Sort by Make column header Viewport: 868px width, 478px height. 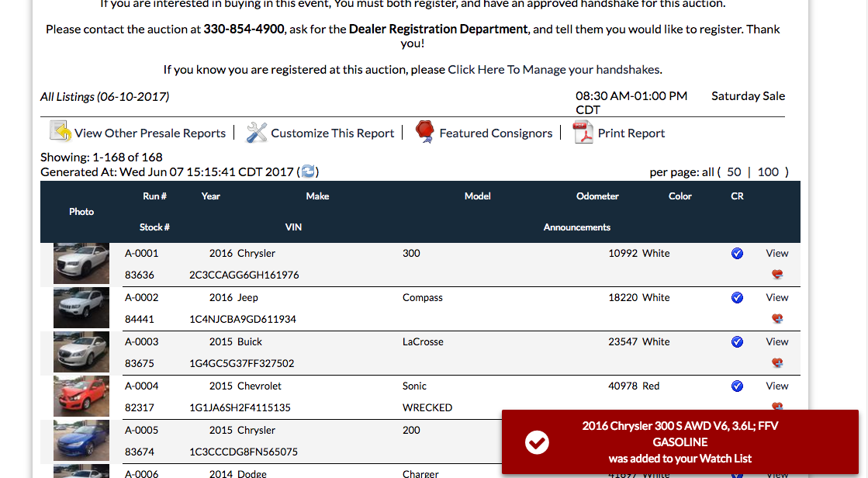pos(317,196)
